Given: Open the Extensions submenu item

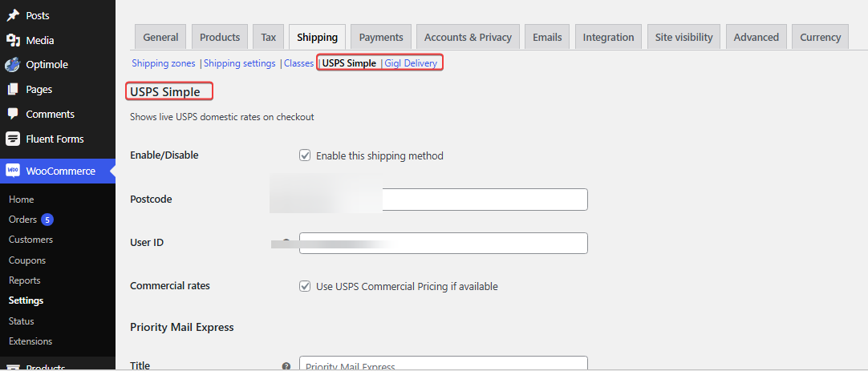Looking at the screenshot, I should 30,341.
